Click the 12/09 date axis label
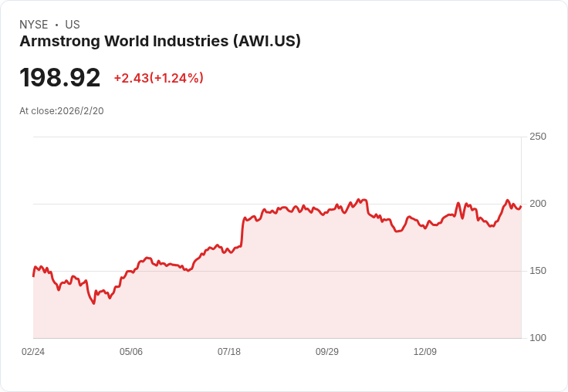Image resolution: width=568 pixels, height=392 pixels. pos(425,352)
